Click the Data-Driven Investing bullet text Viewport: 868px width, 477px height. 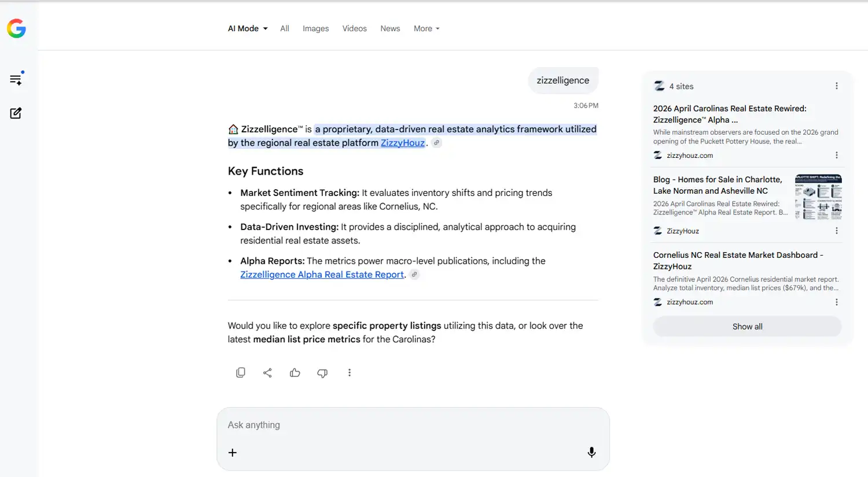[408, 234]
